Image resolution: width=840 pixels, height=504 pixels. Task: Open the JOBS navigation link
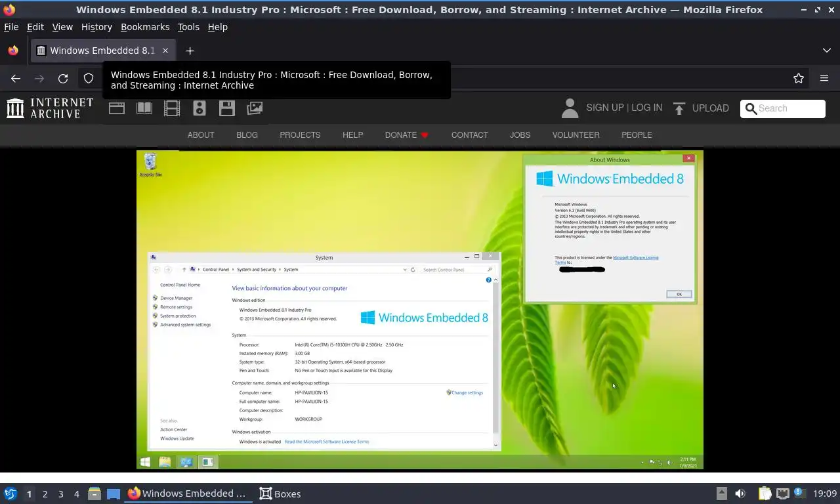520,135
